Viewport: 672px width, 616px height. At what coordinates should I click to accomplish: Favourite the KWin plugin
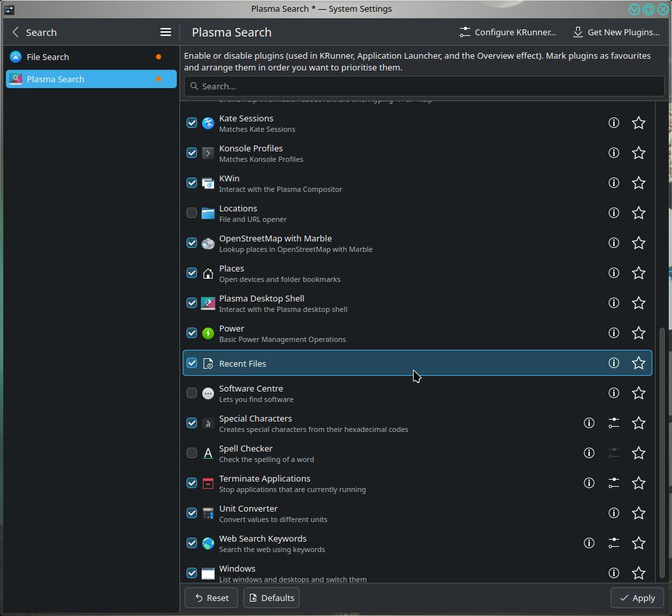pos(639,183)
